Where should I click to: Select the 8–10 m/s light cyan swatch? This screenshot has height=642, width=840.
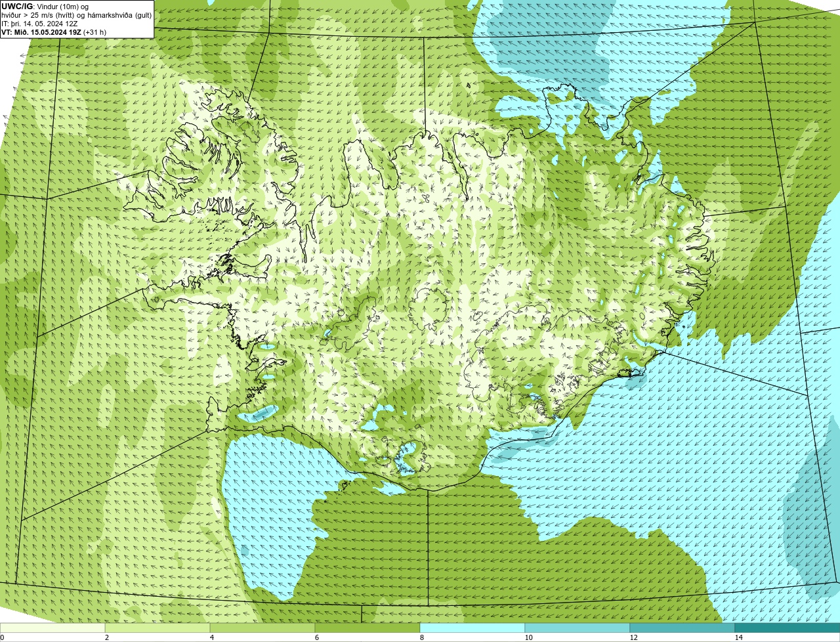[x=472, y=628]
